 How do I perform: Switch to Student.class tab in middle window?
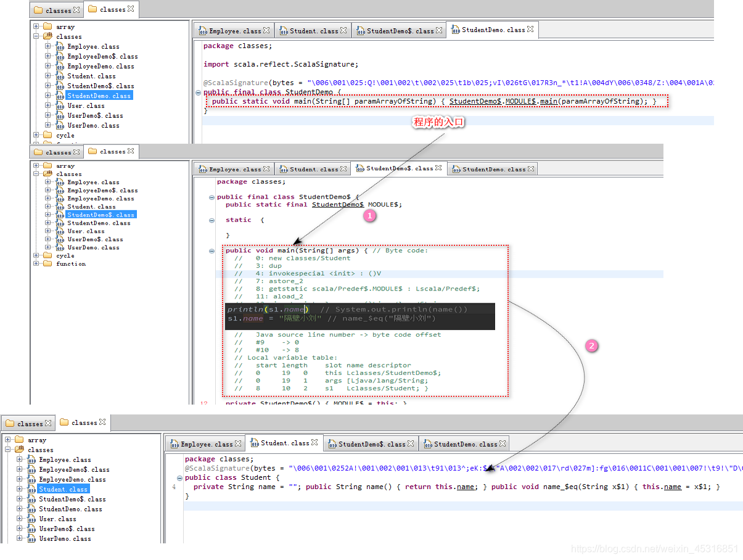(x=313, y=169)
